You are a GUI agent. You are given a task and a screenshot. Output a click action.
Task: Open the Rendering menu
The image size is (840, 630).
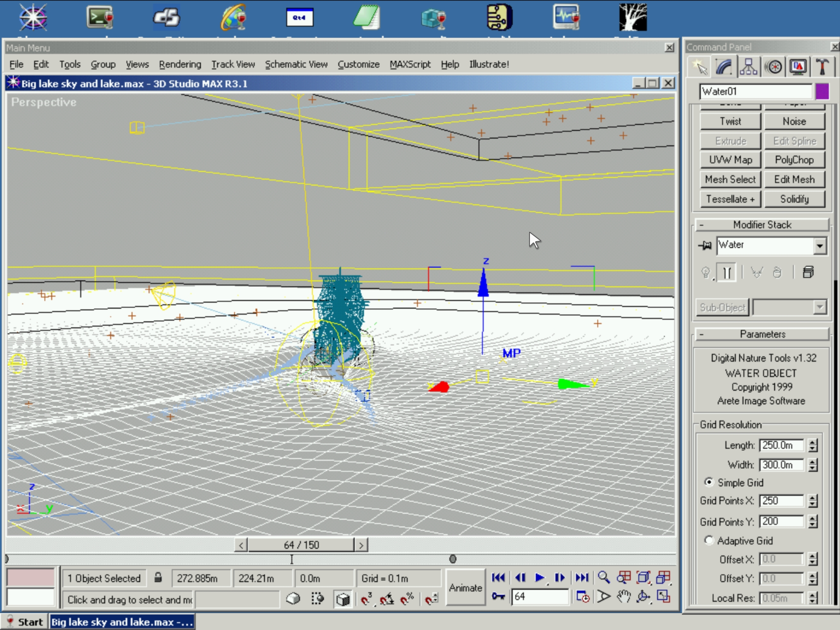click(180, 64)
